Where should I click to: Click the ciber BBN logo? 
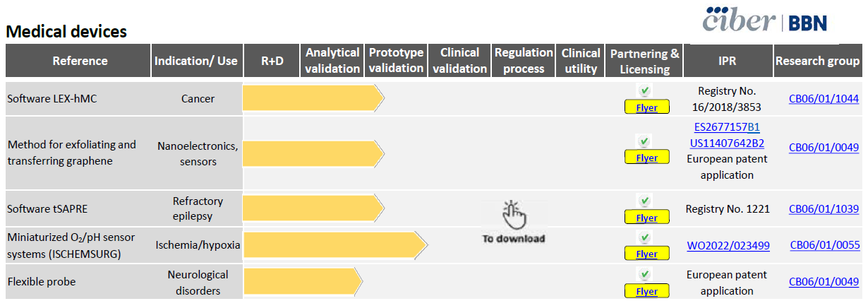pos(765,20)
